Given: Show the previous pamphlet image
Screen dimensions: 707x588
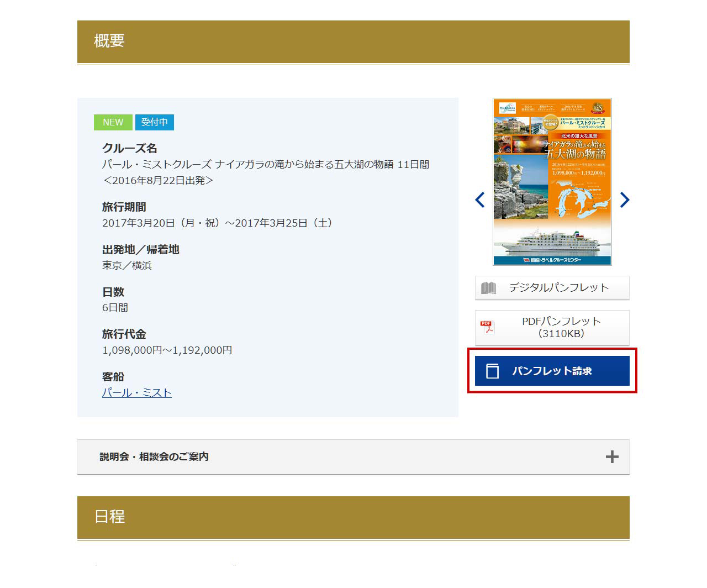Looking at the screenshot, I should tap(480, 200).
